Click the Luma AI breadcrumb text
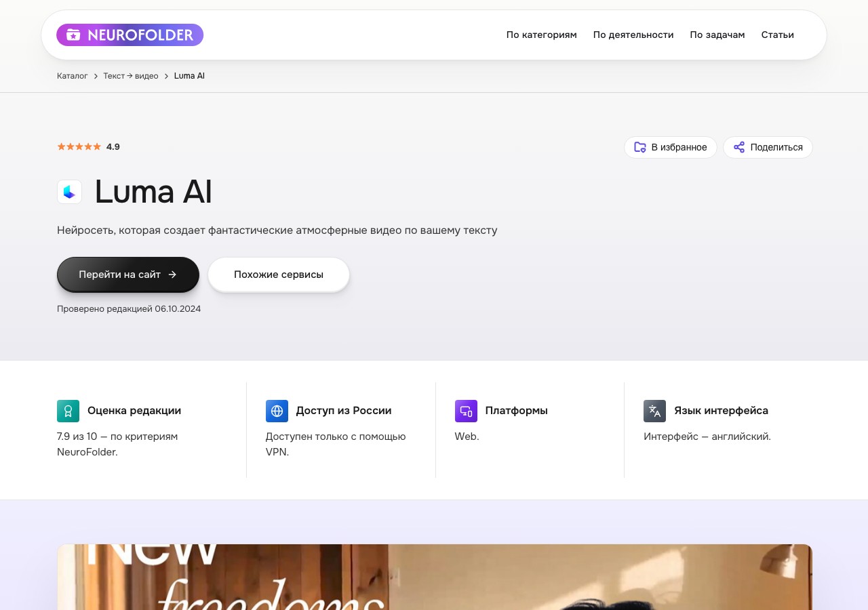Viewport: 868px width, 610px height. coord(189,76)
